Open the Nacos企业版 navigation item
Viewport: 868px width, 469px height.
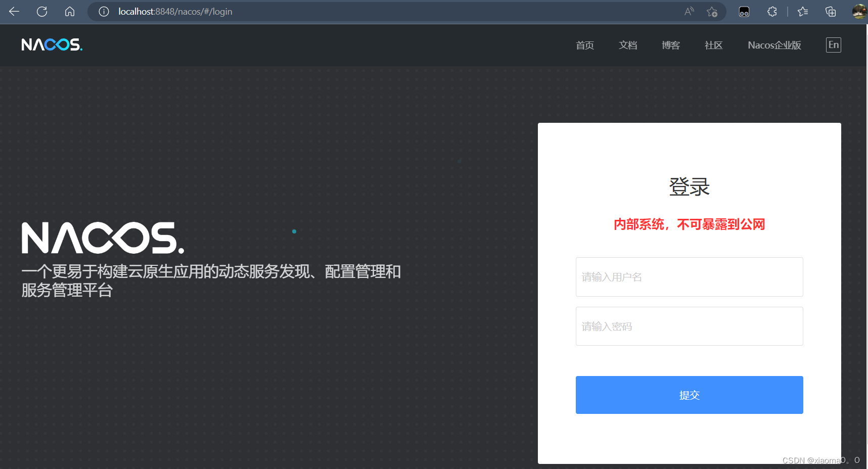[x=774, y=45]
